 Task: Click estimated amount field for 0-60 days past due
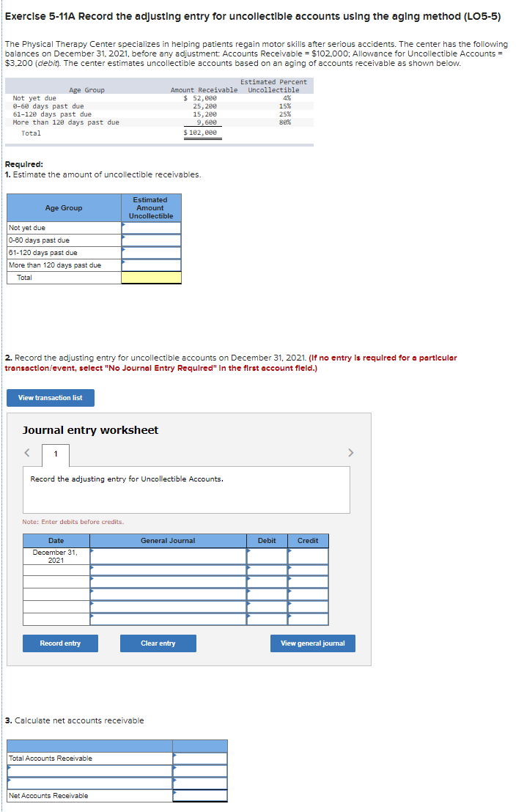click(x=151, y=240)
